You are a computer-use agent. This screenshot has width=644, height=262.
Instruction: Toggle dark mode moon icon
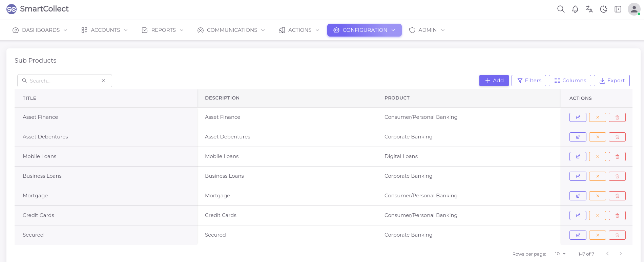[603, 9]
